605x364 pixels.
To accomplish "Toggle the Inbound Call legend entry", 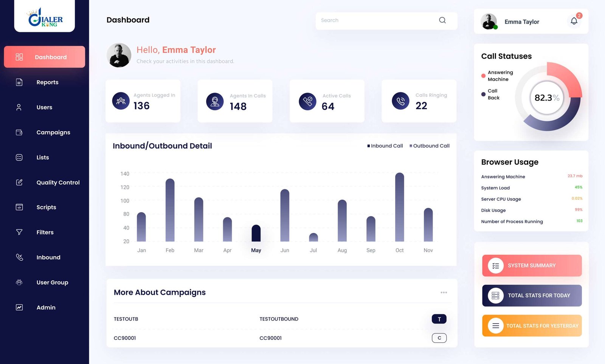I will pyautogui.click(x=385, y=146).
